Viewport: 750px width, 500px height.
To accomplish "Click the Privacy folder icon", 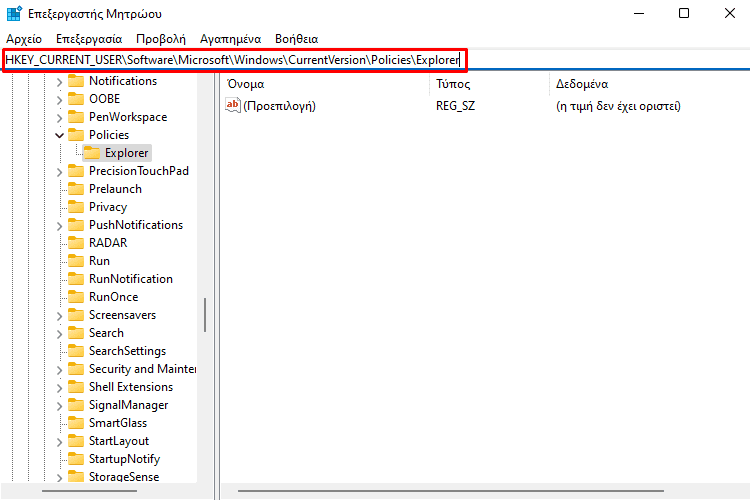I will 76,207.
